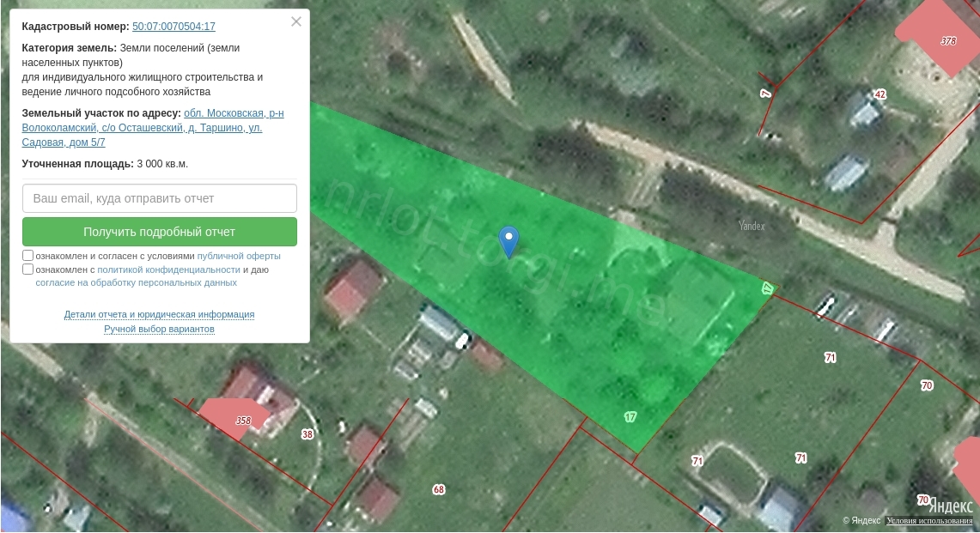This screenshot has height=533, width=980.
Task: Open Детали отчета и юридическая информация
Action: click(160, 314)
